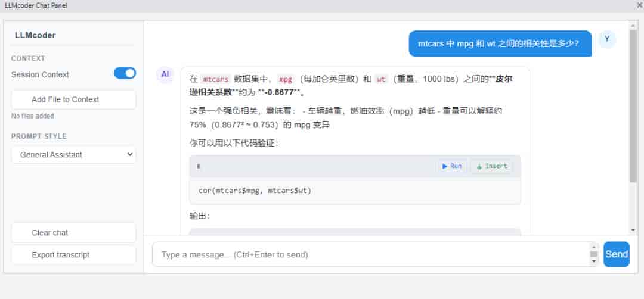Insert the code block into editor

[491, 166]
